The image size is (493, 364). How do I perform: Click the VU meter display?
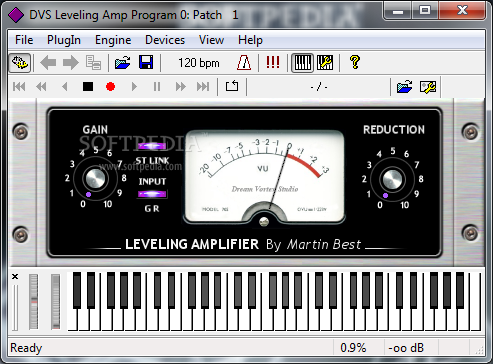(x=264, y=177)
